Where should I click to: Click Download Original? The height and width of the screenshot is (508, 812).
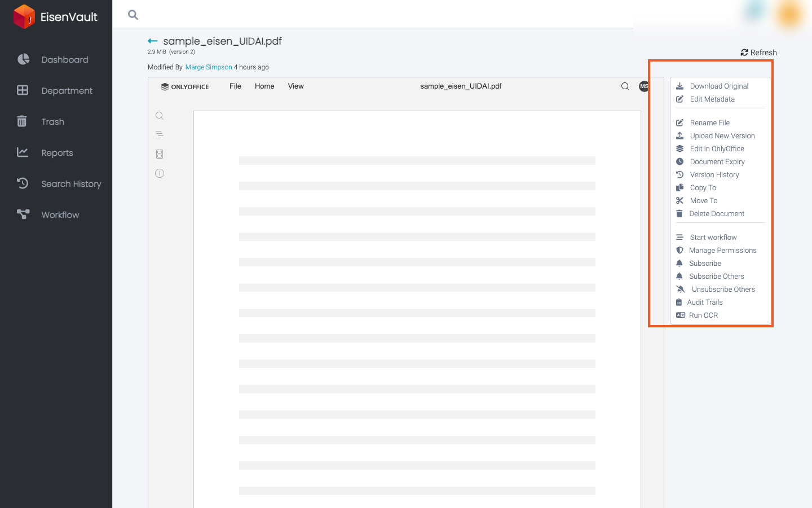tap(712, 86)
